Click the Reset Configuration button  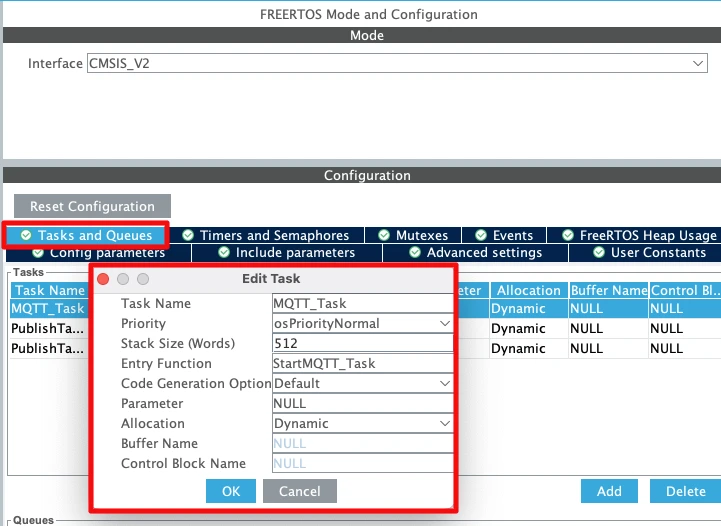[92, 206]
